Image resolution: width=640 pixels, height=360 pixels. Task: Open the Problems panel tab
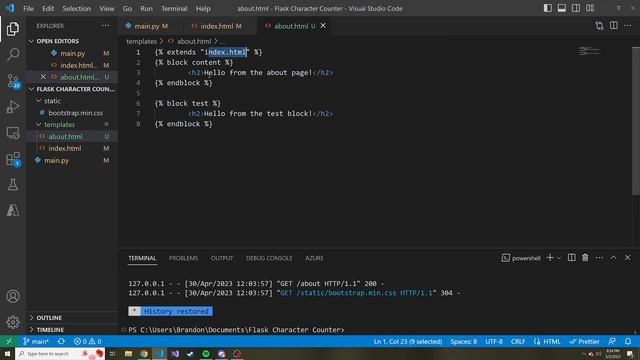click(183, 258)
